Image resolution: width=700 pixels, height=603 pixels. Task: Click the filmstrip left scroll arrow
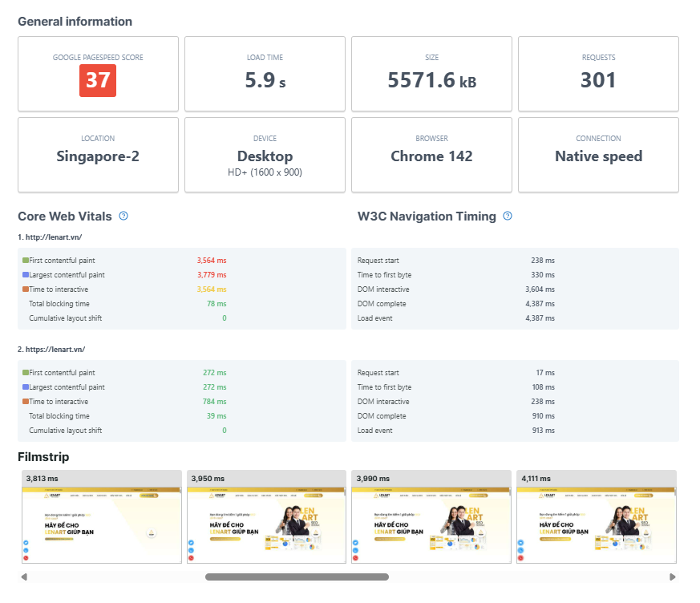click(x=24, y=577)
